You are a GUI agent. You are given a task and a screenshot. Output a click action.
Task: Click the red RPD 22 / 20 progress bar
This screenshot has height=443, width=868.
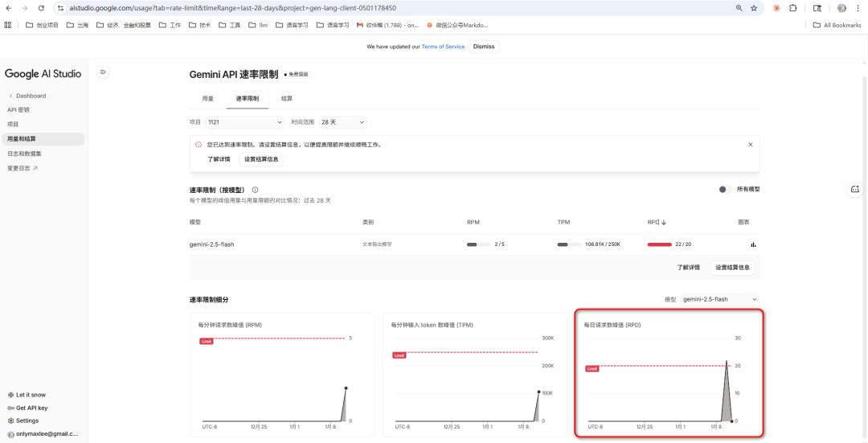pos(659,244)
